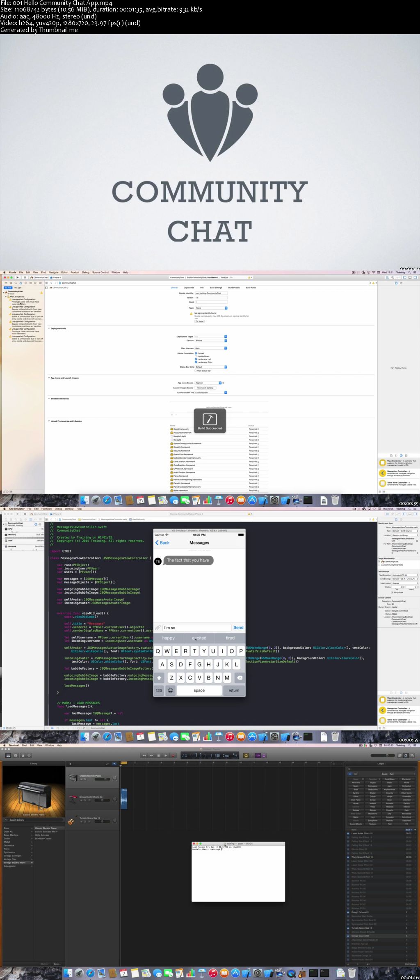
Task: Click the Stop button in the Xcode build-succeeded window
Action: click(x=25, y=278)
